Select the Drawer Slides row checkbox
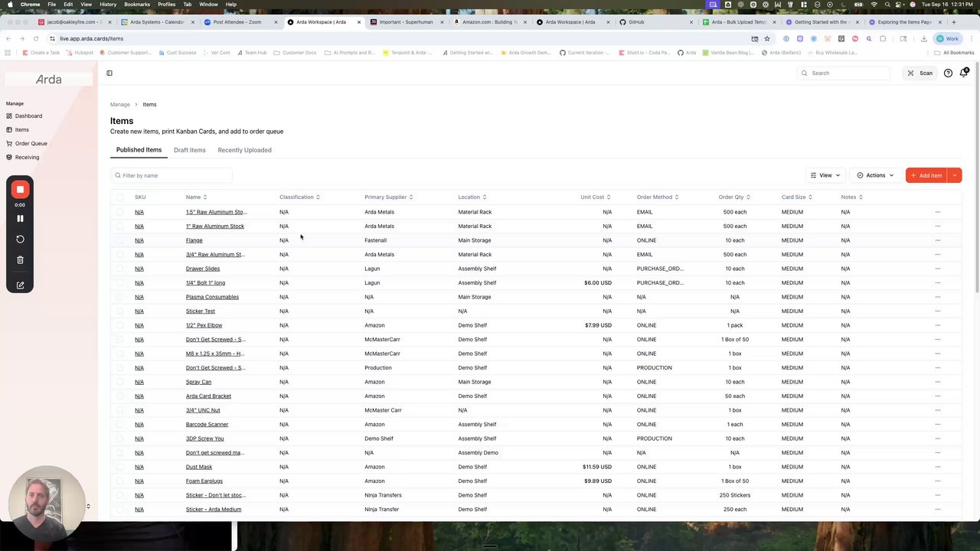Screen dimensions: 980x551 [x=119, y=269]
